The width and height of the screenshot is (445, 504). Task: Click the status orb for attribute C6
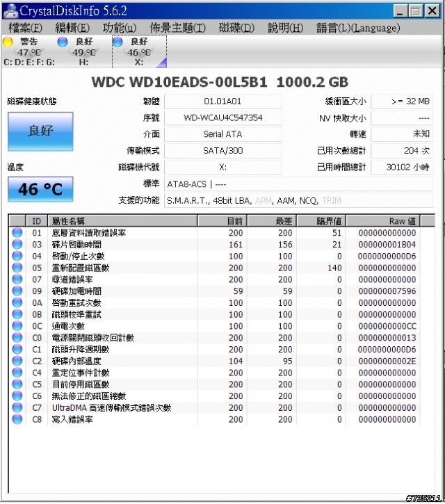(17, 396)
